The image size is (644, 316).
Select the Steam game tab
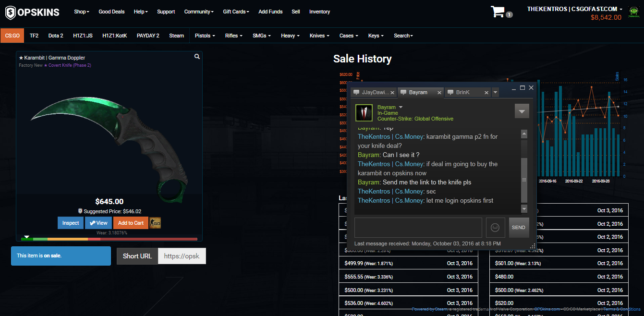177,36
